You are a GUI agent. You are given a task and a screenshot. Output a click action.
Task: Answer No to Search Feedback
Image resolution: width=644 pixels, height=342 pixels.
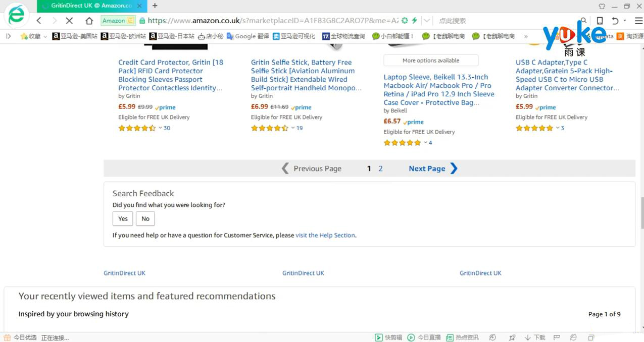click(x=145, y=218)
